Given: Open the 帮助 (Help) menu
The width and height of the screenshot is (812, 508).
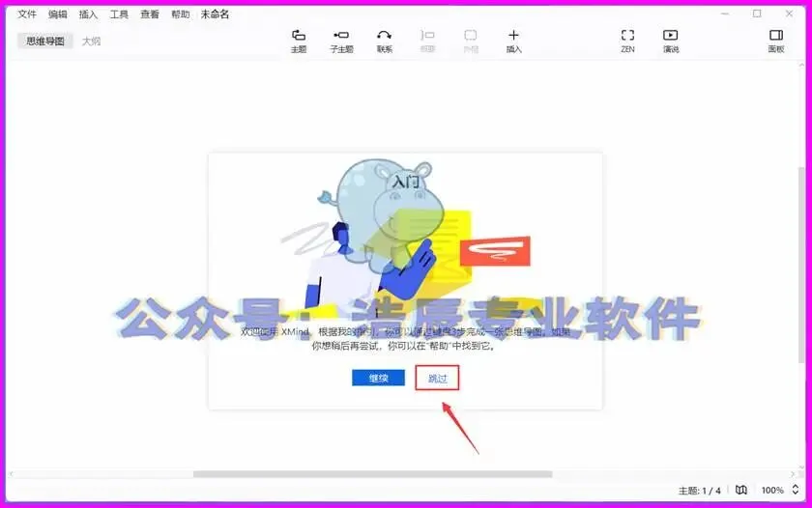Looking at the screenshot, I should [181, 14].
